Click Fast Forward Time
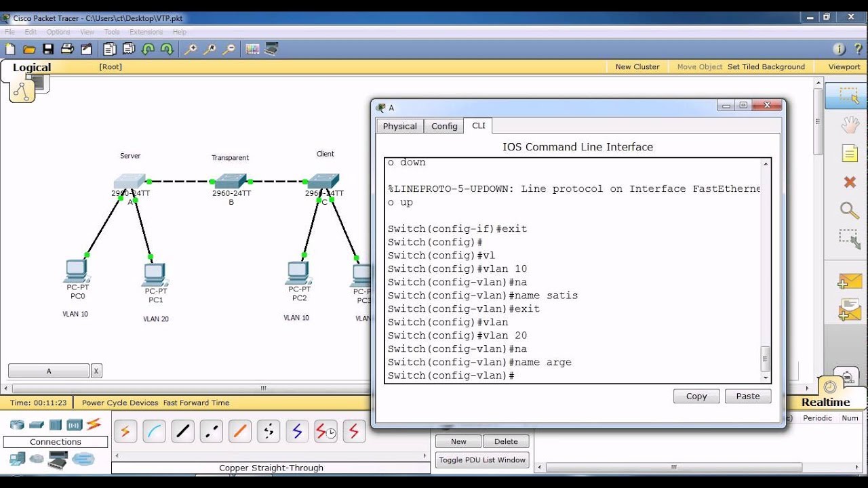868x488 pixels. click(x=196, y=403)
